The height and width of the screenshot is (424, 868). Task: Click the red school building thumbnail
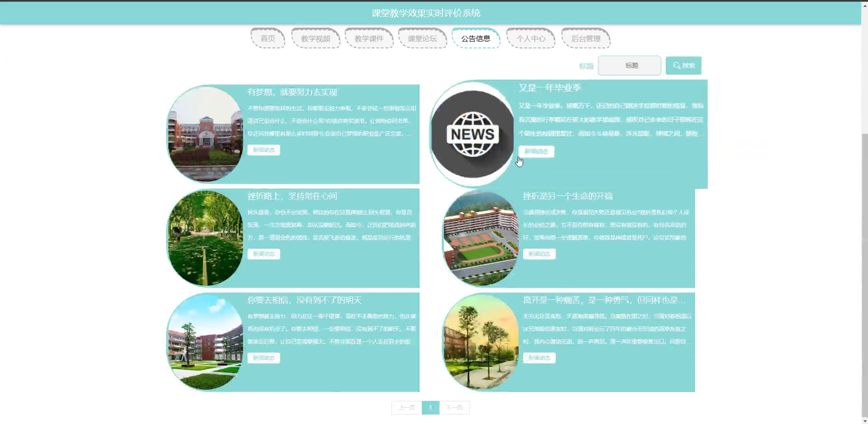coord(205,134)
